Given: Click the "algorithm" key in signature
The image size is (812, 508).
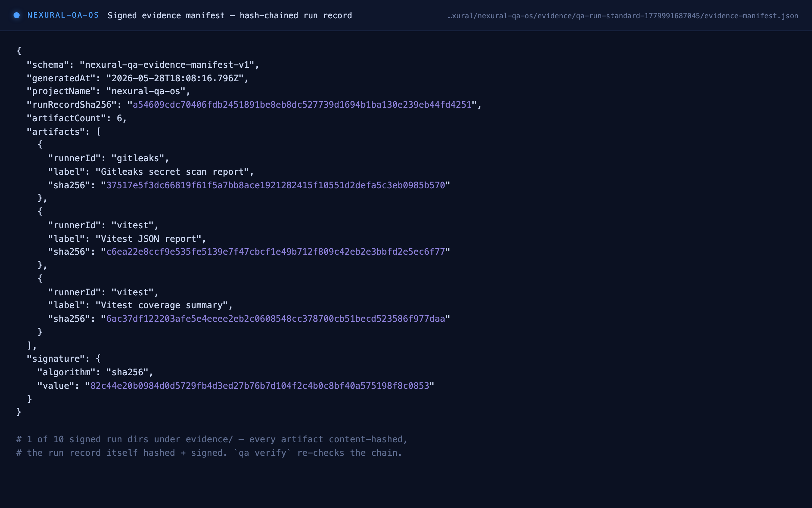Looking at the screenshot, I should point(67,372).
